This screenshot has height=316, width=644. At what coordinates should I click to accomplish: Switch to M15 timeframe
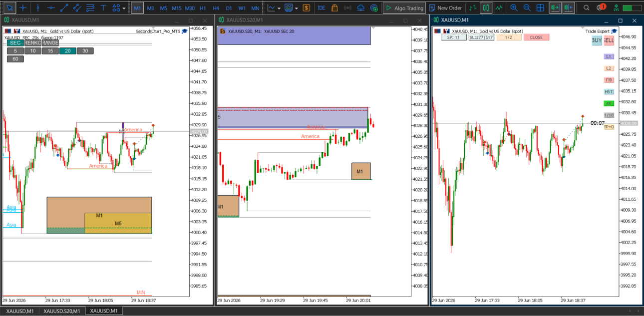coord(176,8)
